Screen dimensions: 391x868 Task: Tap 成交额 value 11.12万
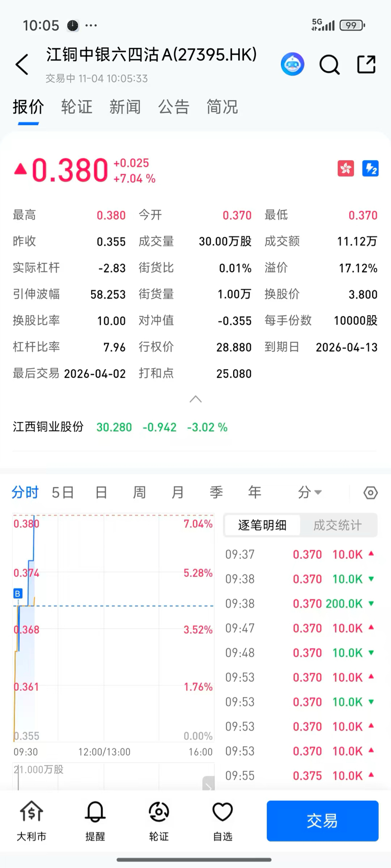point(357,242)
